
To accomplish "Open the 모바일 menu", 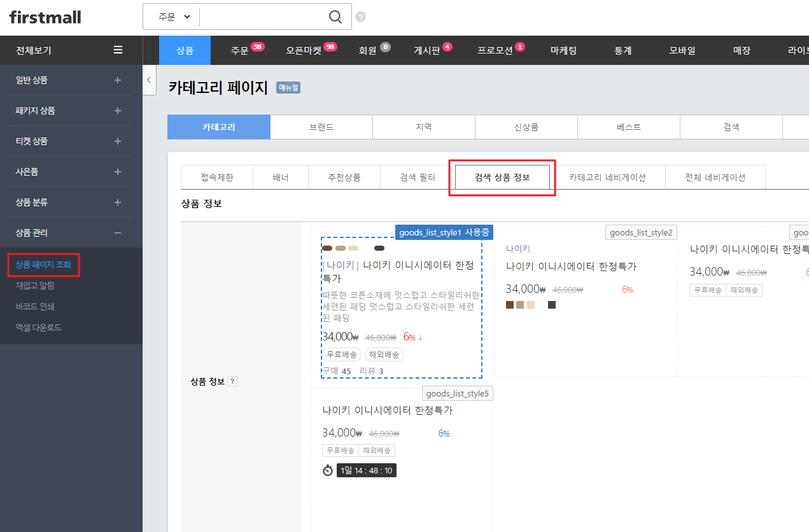I will [682, 50].
